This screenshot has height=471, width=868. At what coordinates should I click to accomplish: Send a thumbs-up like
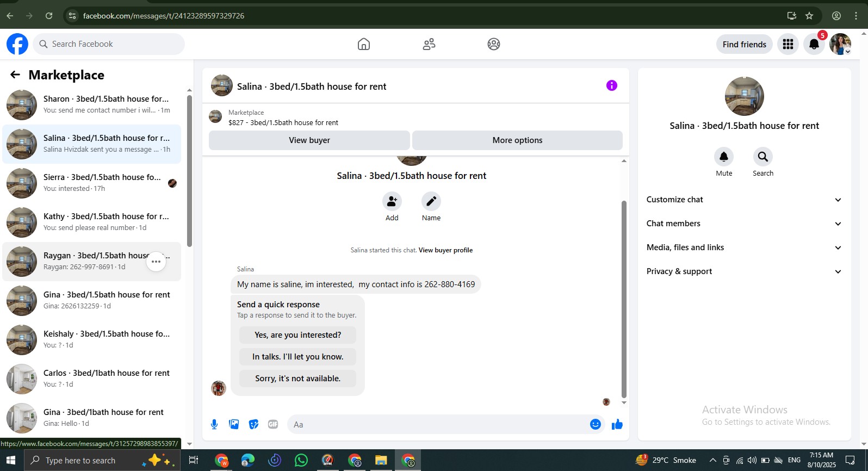[617, 424]
